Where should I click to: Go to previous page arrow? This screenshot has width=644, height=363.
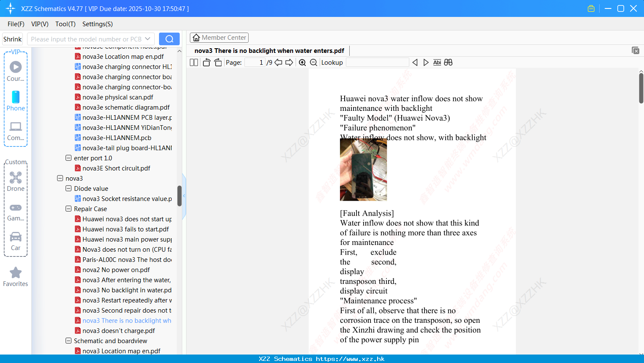(x=278, y=63)
